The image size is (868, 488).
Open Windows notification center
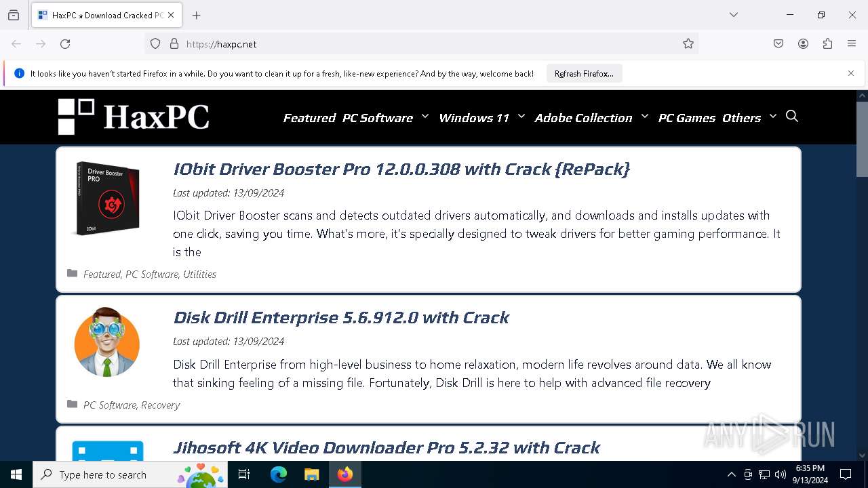846,474
